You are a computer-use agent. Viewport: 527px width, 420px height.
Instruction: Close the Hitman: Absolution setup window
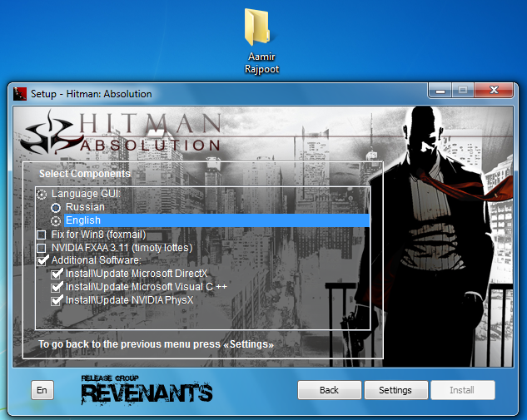pyautogui.click(x=494, y=91)
